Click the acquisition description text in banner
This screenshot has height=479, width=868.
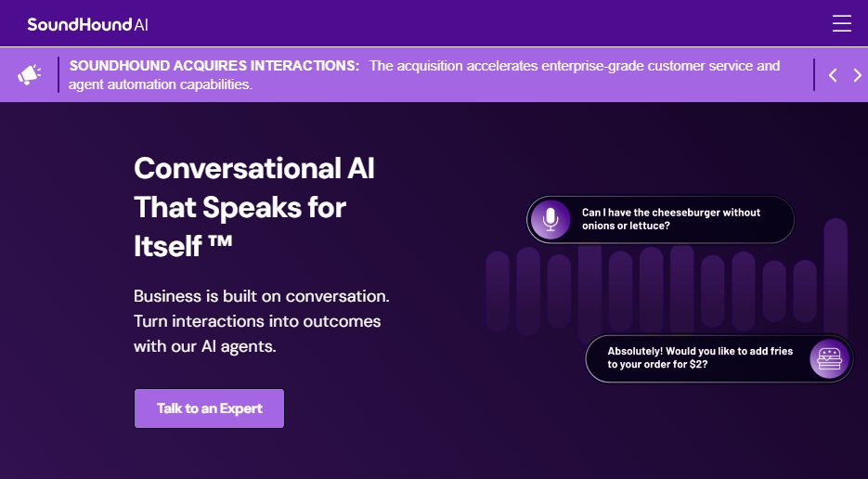[574, 66]
